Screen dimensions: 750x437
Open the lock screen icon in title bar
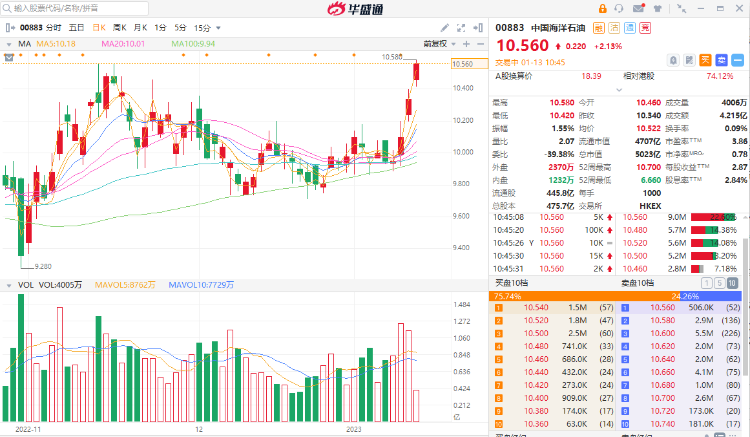coord(602,9)
